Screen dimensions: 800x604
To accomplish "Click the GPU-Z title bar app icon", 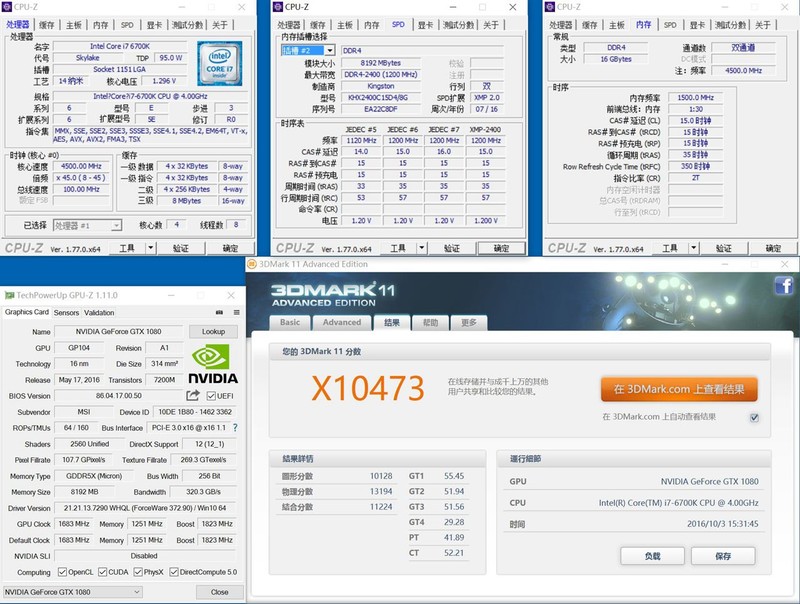I will pos(9,295).
